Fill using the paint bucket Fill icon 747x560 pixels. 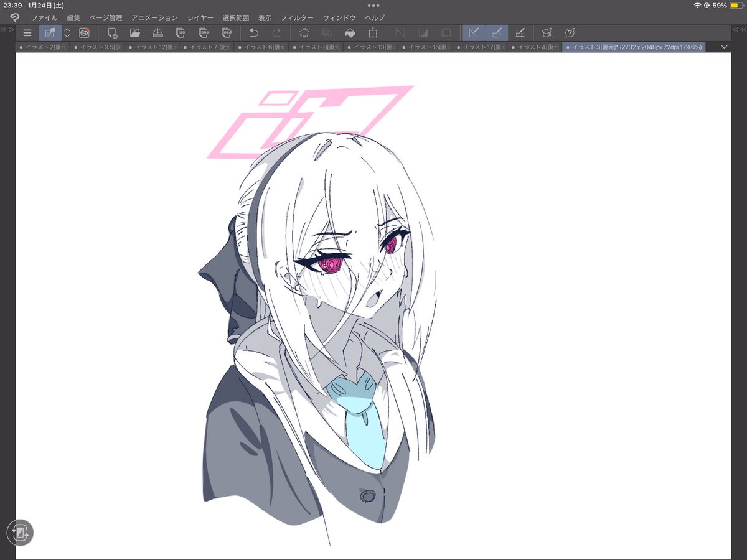(x=350, y=33)
